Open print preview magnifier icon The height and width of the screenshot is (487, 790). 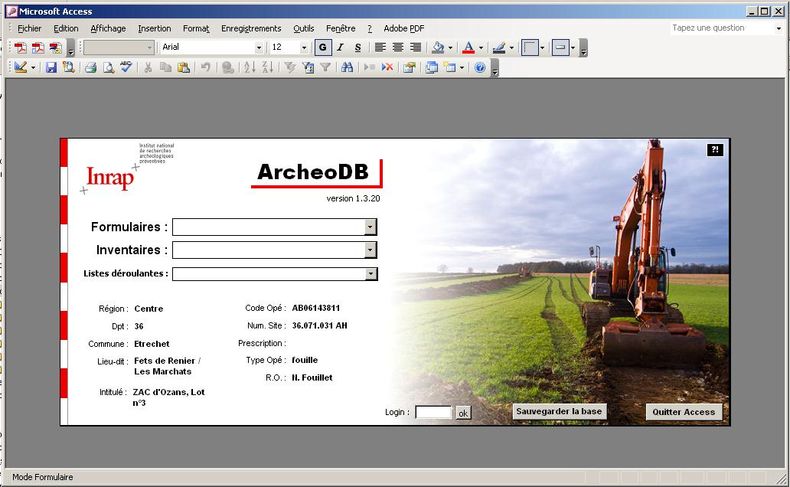[108, 67]
